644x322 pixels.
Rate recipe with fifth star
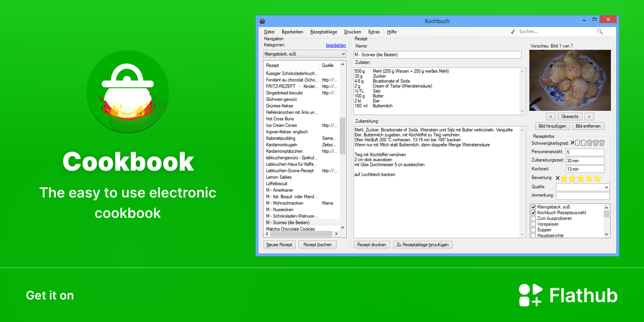click(597, 178)
